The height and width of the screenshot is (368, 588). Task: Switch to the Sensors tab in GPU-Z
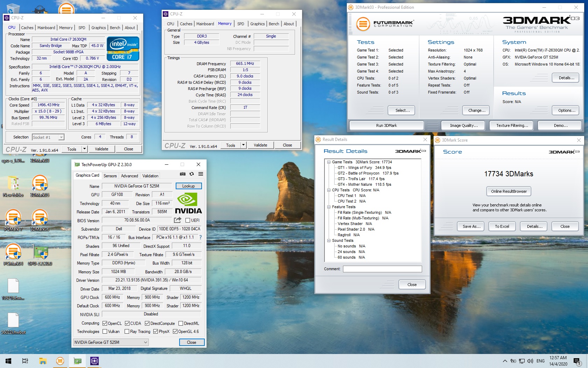pos(110,176)
